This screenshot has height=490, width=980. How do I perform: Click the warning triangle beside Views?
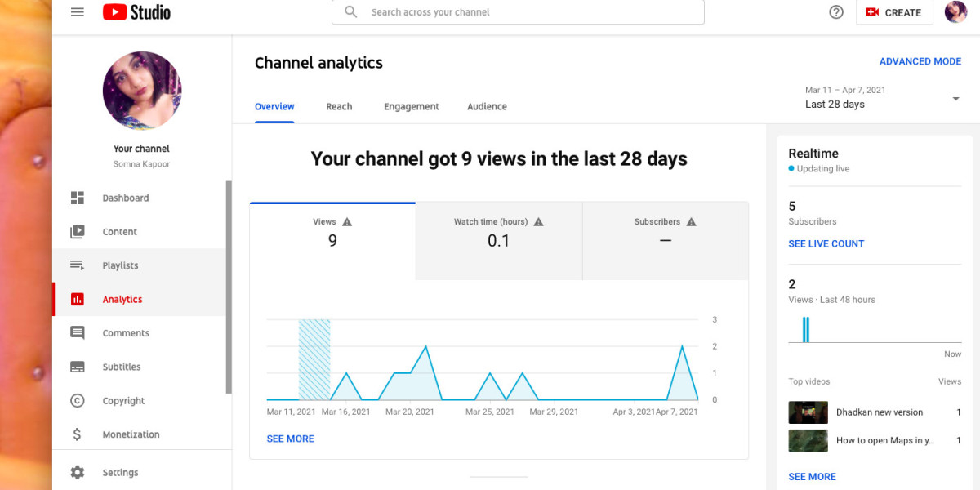pos(347,222)
